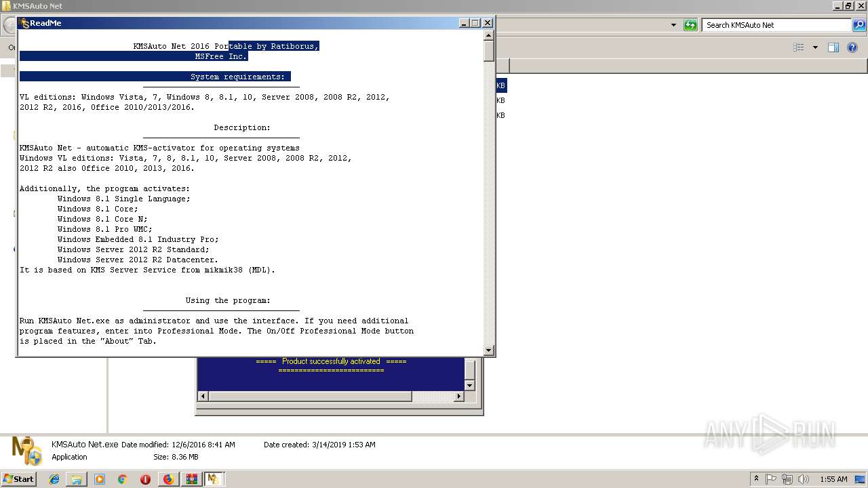Click the ReadMe window title icon
The width and height of the screenshot is (868, 488).
pos(24,23)
